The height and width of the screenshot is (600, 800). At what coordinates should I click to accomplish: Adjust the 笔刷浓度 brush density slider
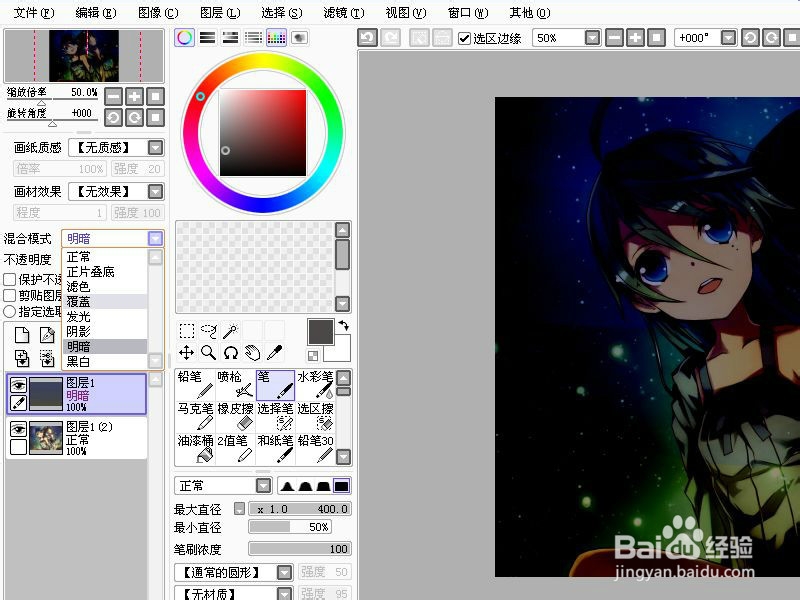(x=299, y=549)
